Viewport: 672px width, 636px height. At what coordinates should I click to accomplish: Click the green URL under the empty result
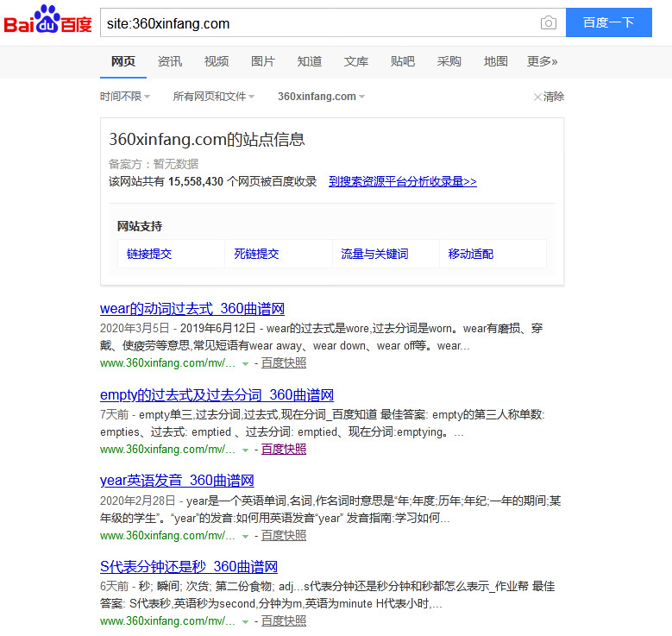click(167, 450)
